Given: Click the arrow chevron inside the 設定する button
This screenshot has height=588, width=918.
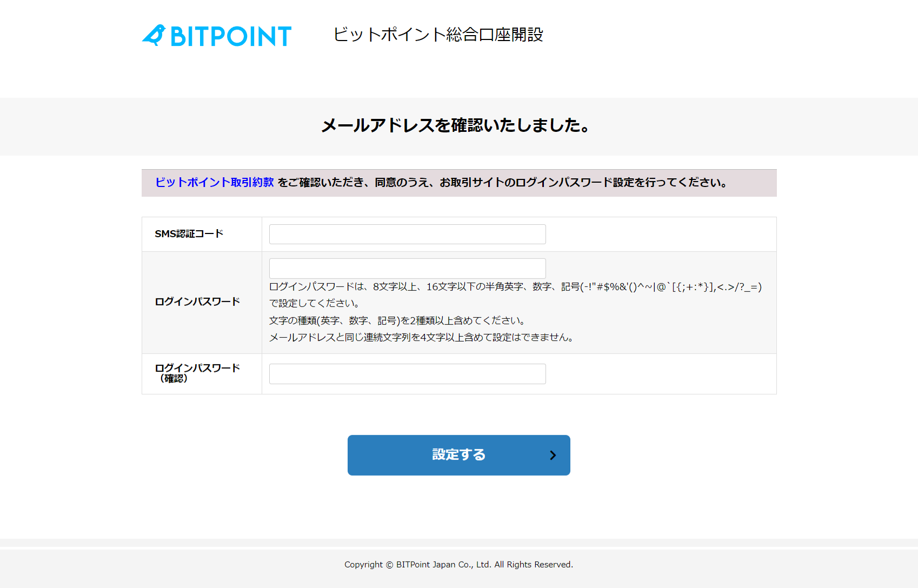Looking at the screenshot, I should point(553,455).
